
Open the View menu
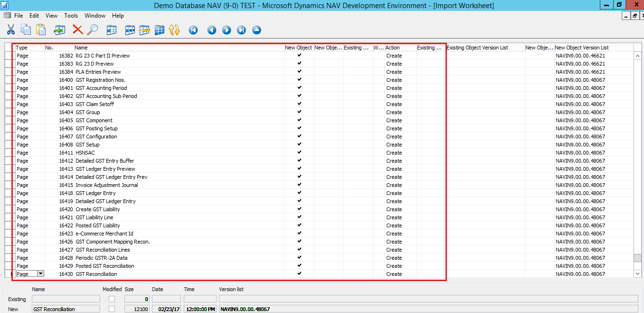pos(51,16)
